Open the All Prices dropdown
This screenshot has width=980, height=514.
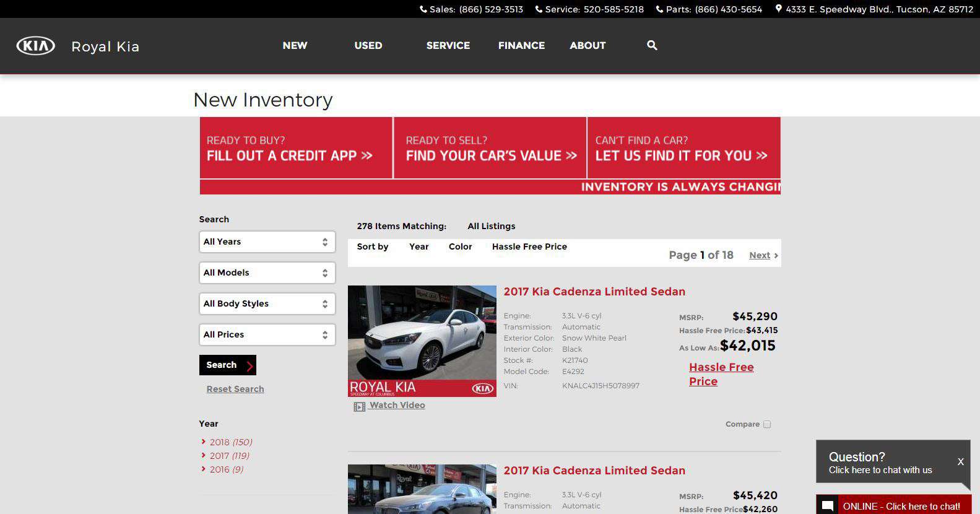267,334
